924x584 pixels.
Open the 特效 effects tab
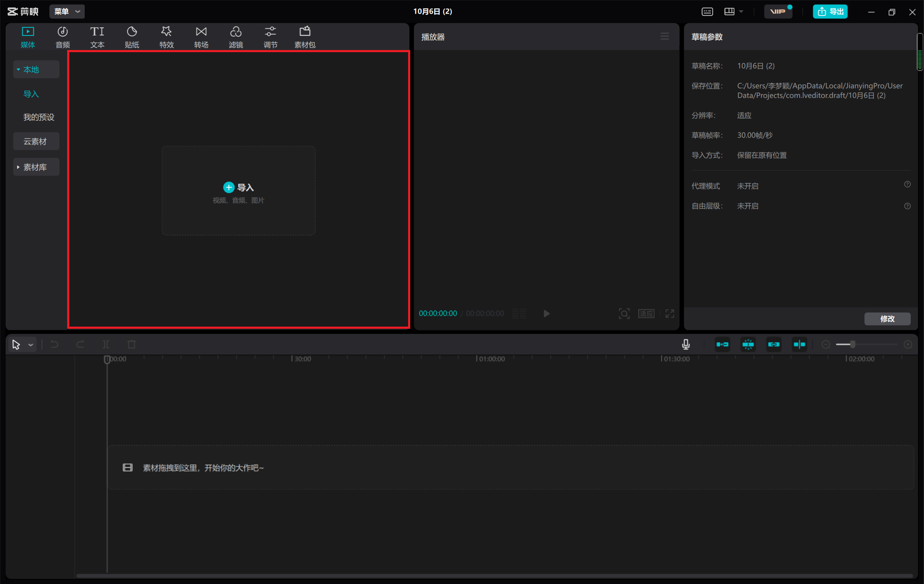point(166,37)
